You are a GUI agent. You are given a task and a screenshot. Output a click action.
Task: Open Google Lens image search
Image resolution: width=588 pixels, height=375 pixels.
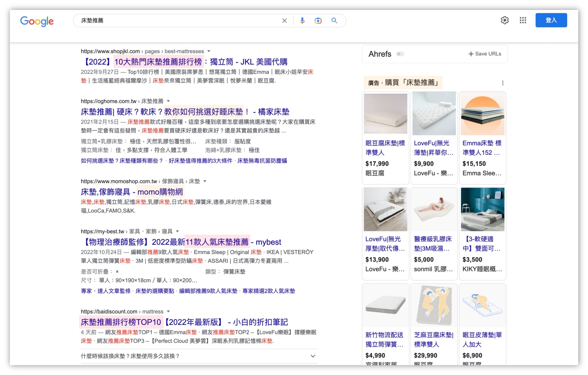click(318, 20)
